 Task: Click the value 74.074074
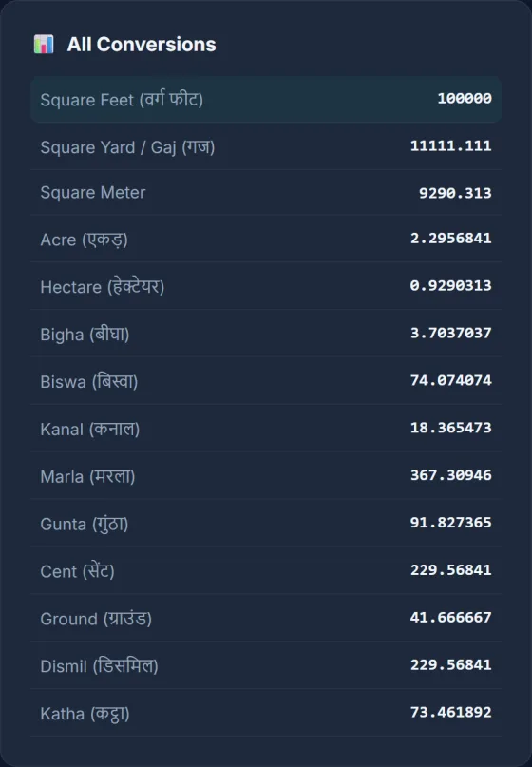(451, 380)
